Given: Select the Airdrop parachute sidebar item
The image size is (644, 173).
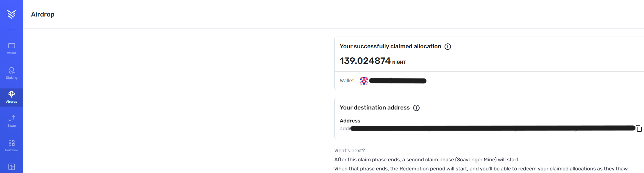Looking at the screenshot, I should [x=12, y=97].
